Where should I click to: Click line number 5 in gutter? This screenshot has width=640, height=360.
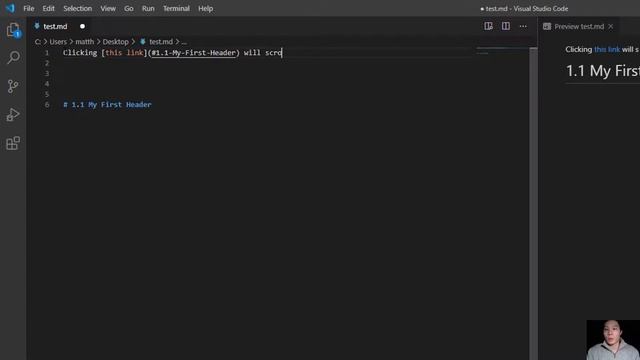(47, 94)
